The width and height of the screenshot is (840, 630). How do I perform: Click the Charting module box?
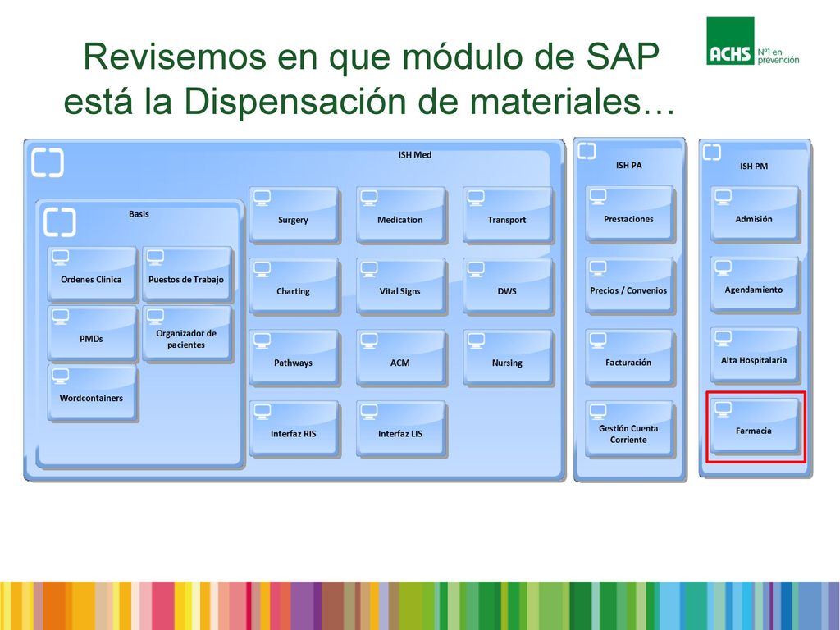tap(294, 285)
